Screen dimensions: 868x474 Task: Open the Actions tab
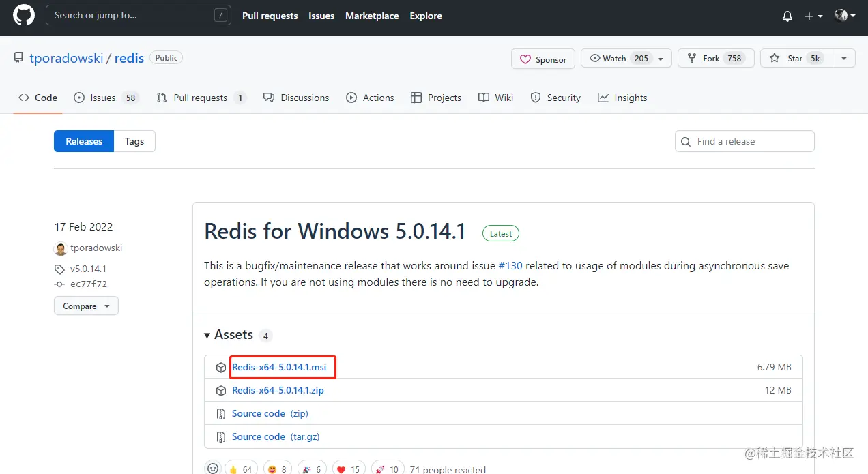(x=370, y=98)
